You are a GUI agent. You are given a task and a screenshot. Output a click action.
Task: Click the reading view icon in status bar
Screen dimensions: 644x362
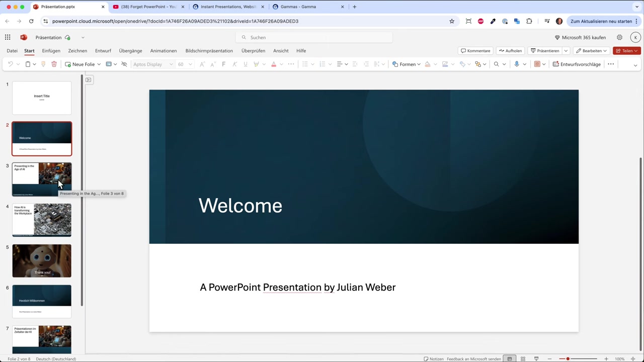[536, 359]
